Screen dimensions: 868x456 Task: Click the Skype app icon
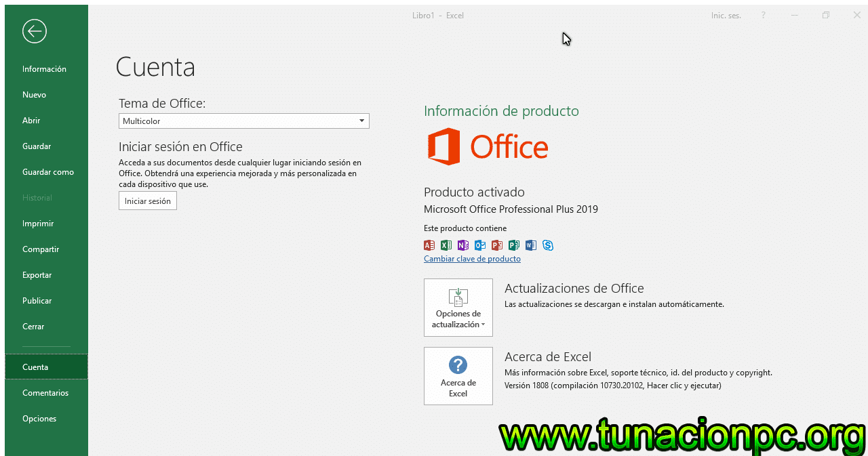pos(548,245)
